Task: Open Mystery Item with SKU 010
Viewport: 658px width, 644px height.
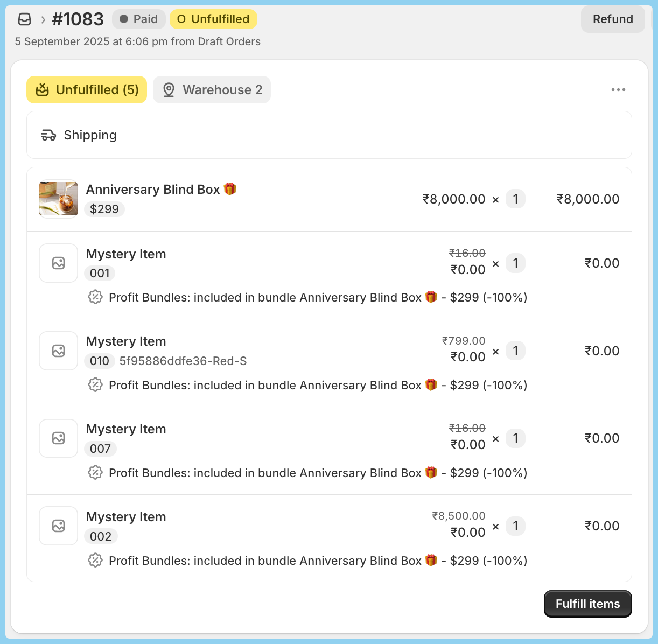Action: pos(126,341)
